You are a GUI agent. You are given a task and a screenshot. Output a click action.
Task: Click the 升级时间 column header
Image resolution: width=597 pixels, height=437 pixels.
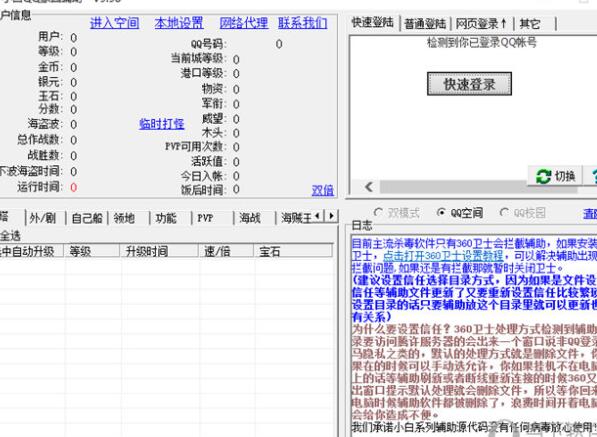[x=159, y=252]
